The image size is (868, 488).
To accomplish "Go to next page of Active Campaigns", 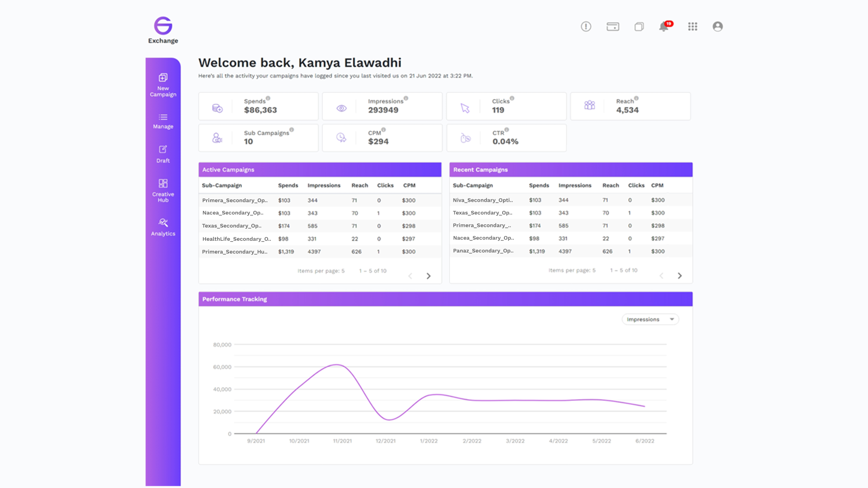I will click(x=428, y=275).
